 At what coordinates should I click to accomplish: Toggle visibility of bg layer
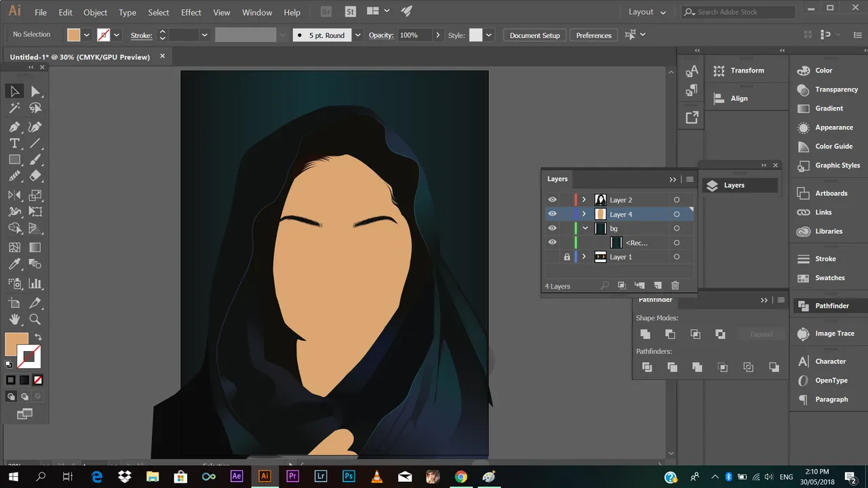552,228
